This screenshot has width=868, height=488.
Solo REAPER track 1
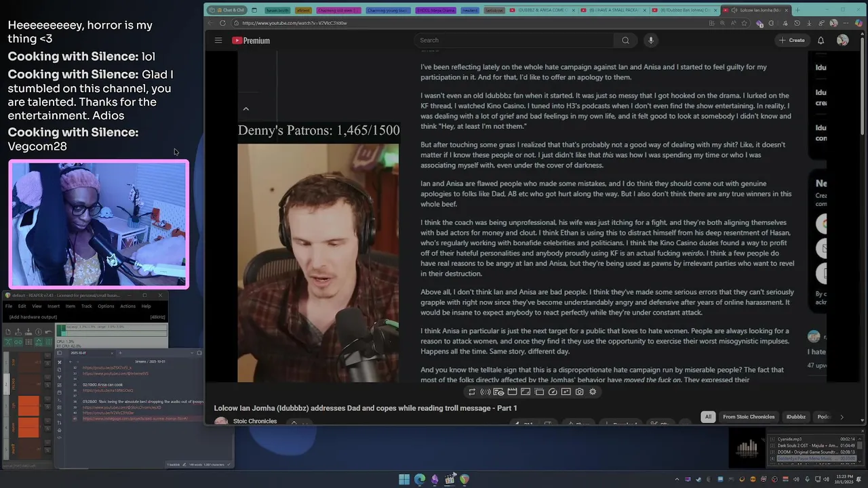[47, 363]
